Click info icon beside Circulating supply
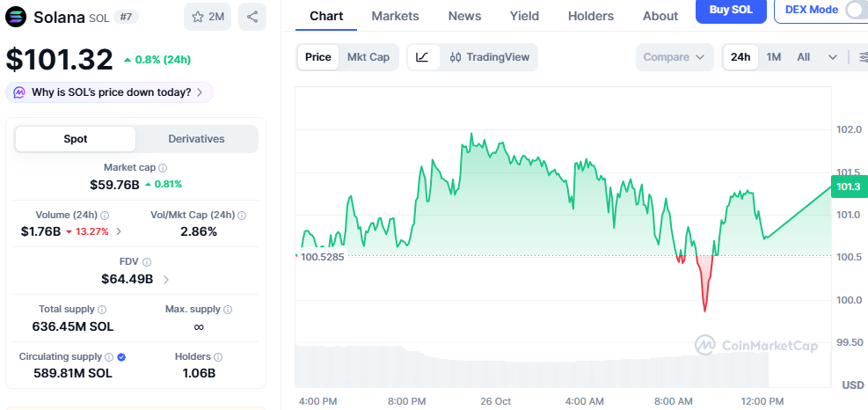The height and width of the screenshot is (410, 868). 110,357
